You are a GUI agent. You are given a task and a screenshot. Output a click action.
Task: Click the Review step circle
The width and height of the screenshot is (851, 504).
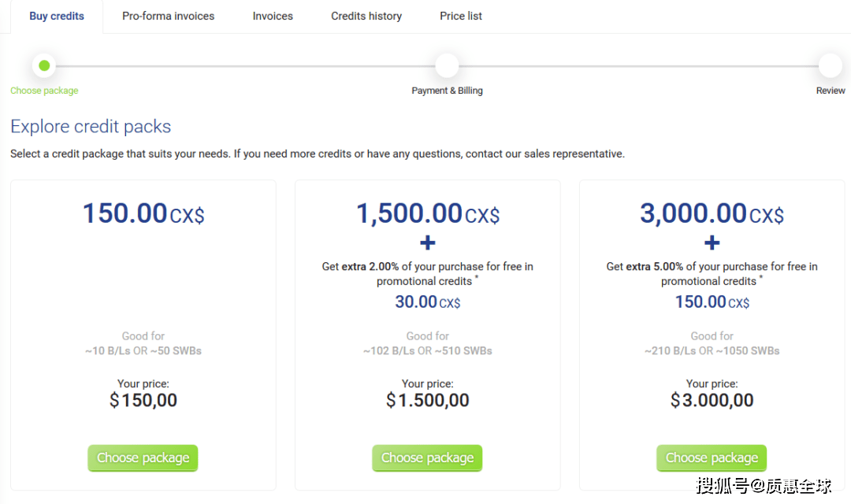(830, 65)
